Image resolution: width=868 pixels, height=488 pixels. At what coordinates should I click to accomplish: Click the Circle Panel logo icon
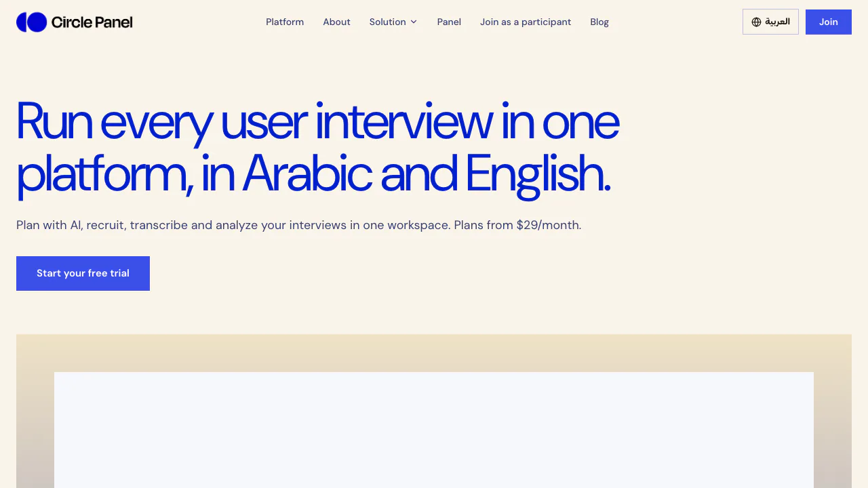31,22
